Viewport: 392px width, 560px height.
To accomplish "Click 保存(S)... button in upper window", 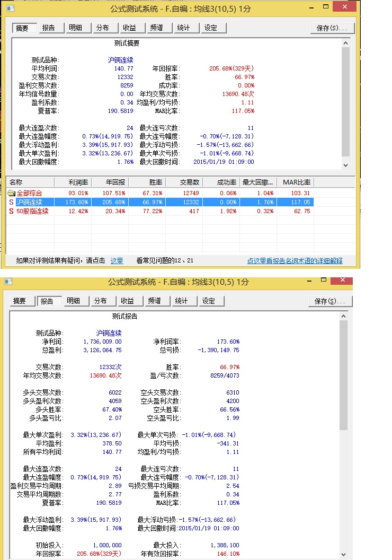I will pyautogui.click(x=332, y=28).
